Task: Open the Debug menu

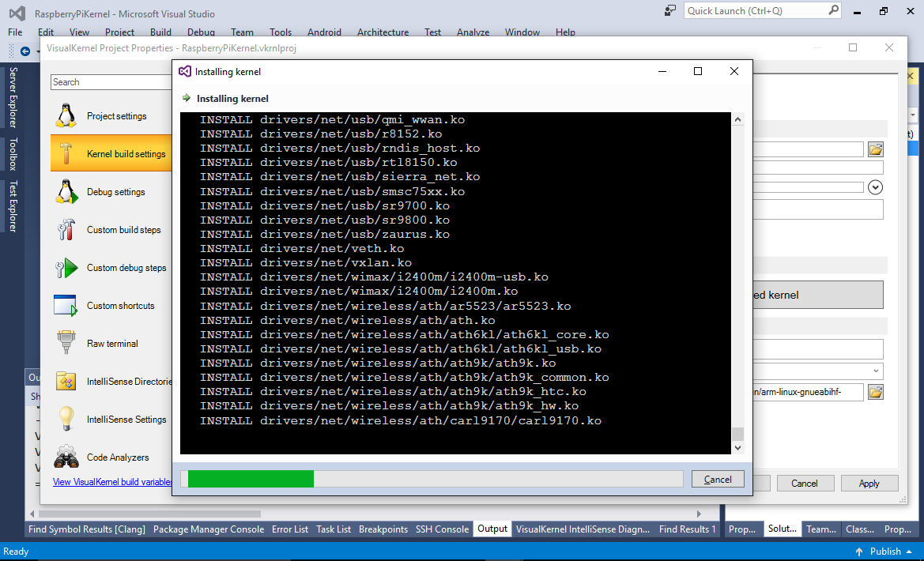Action: coord(201,32)
